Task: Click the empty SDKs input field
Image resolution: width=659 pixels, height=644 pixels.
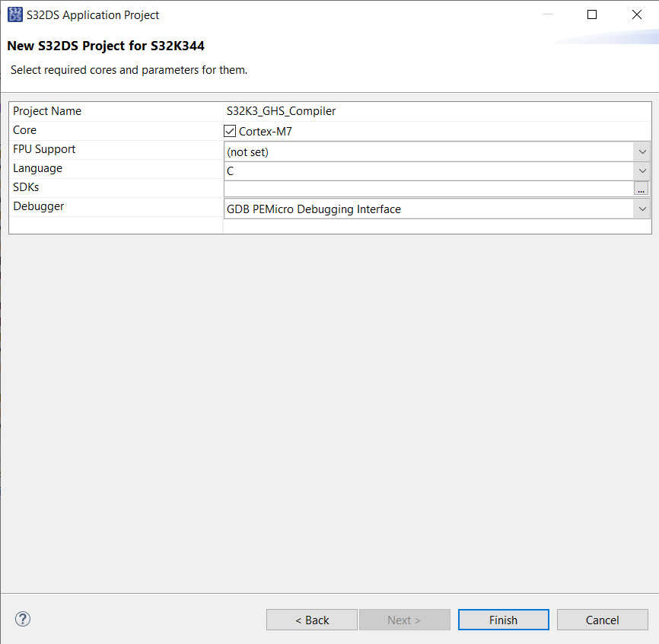Action: [x=426, y=188]
